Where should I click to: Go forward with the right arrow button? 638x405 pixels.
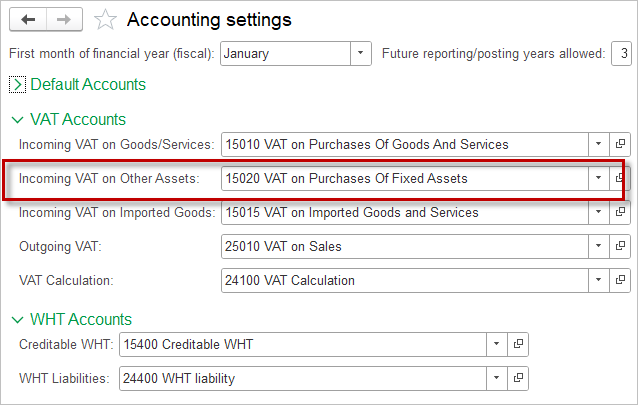[x=64, y=19]
